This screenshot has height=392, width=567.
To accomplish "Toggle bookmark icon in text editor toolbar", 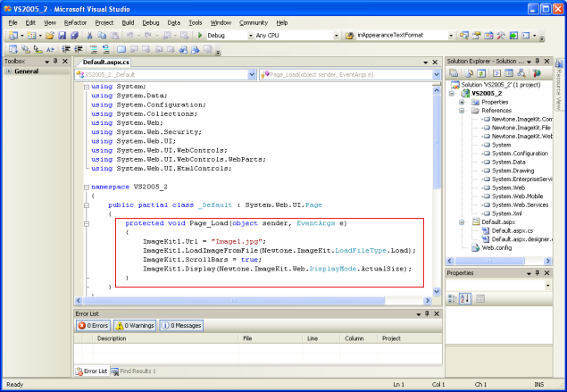I will tap(121, 49).
